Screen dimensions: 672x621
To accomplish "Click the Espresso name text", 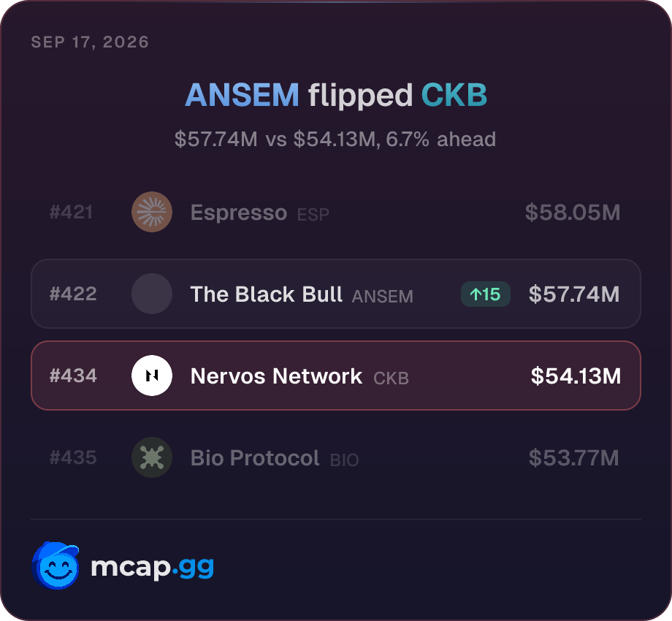I will (239, 213).
